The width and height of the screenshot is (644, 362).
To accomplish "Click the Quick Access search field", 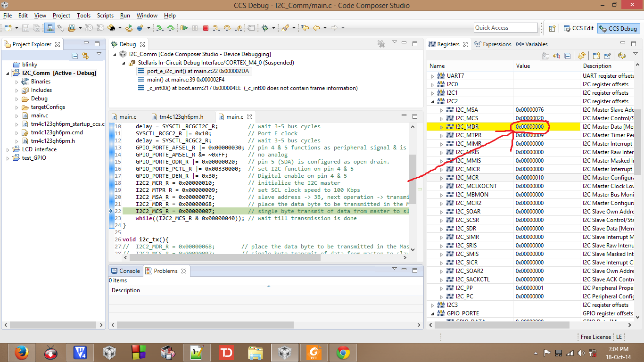I will pyautogui.click(x=506, y=28).
